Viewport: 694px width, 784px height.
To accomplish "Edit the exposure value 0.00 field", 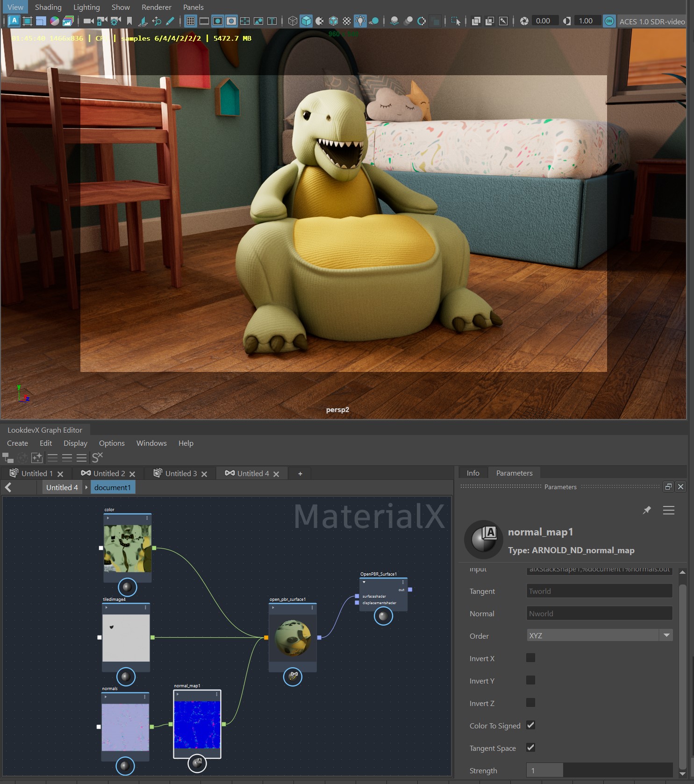I will (x=545, y=21).
